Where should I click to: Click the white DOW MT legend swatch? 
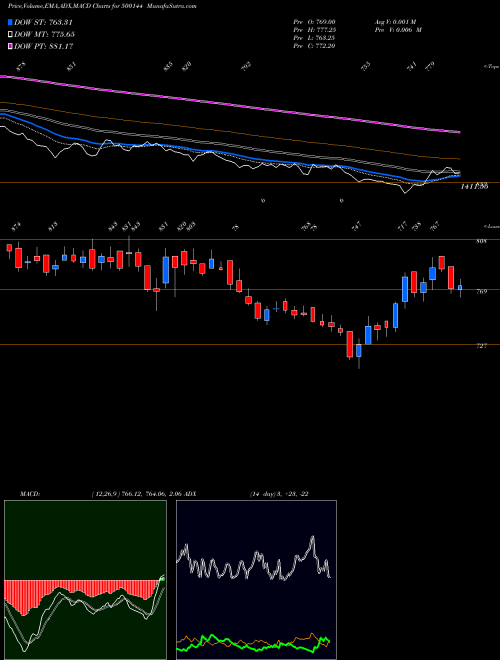(10, 34)
